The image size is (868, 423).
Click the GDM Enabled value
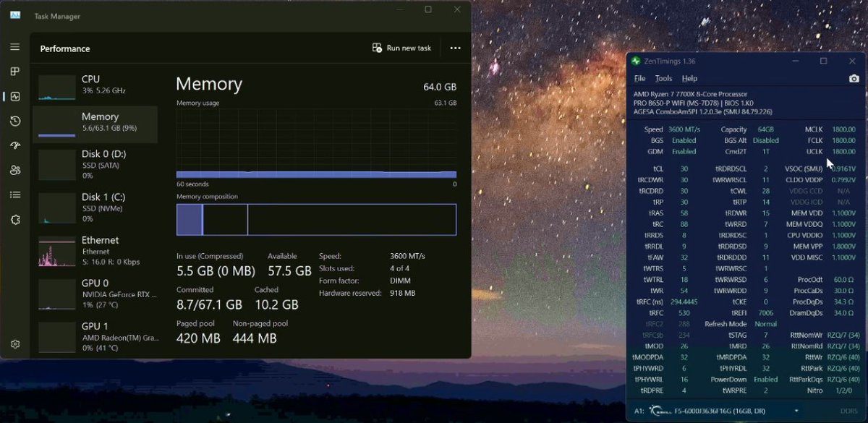(684, 151)
